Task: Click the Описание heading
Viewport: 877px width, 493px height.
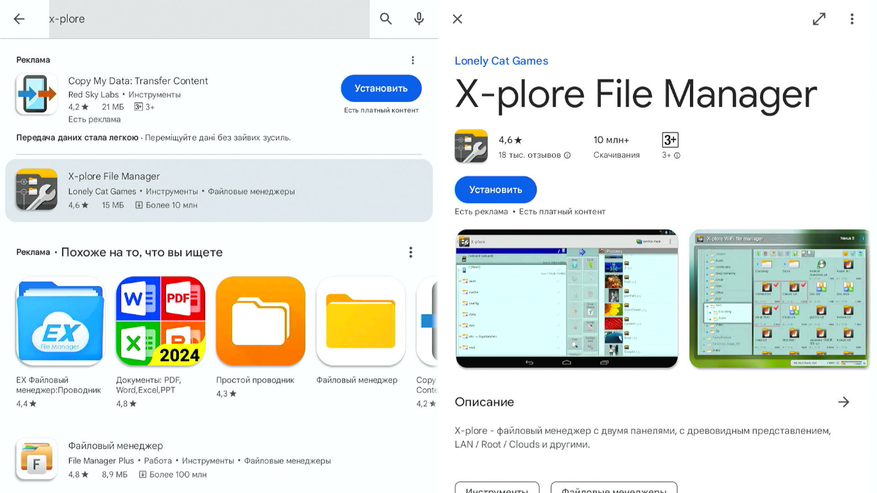Action: [x=484, y=402]
